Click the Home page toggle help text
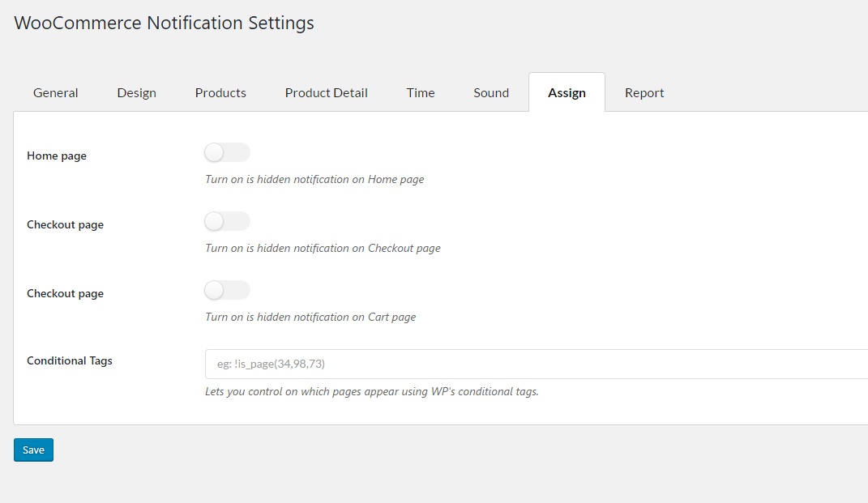 (x=314, y=179)
